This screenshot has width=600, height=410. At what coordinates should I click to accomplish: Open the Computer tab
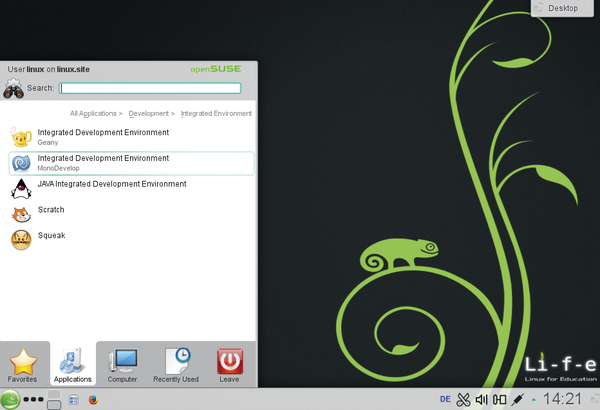coord(122,364)
